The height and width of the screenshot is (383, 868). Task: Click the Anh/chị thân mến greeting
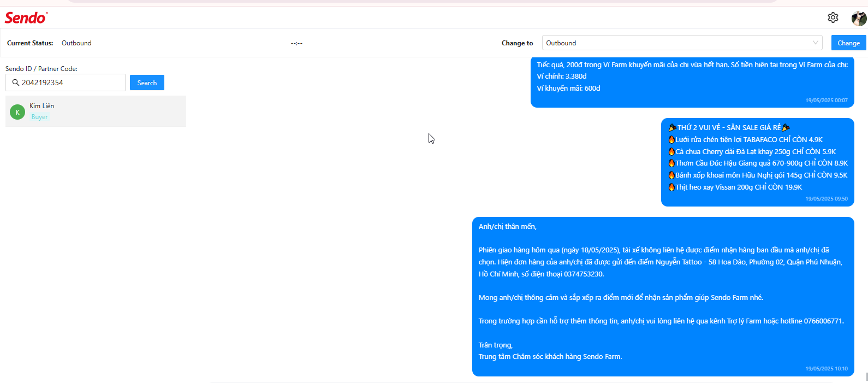pos(508,226)
